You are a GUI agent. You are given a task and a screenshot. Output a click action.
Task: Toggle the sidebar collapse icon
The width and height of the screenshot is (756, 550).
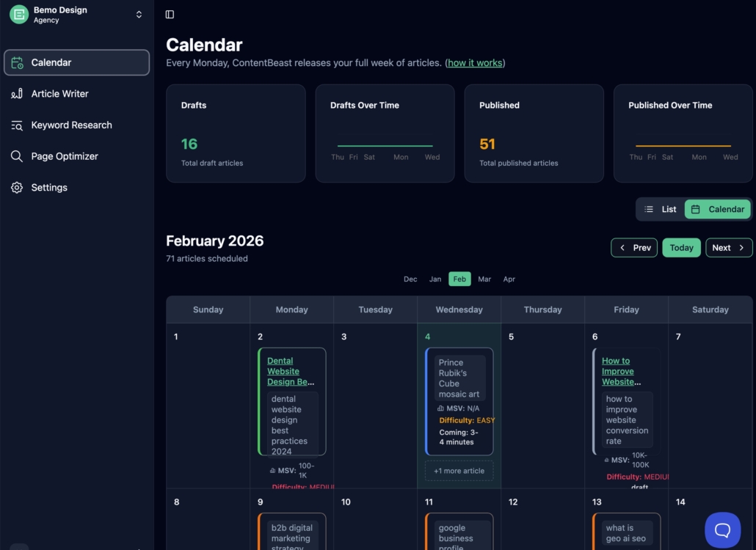click(170, 15)
